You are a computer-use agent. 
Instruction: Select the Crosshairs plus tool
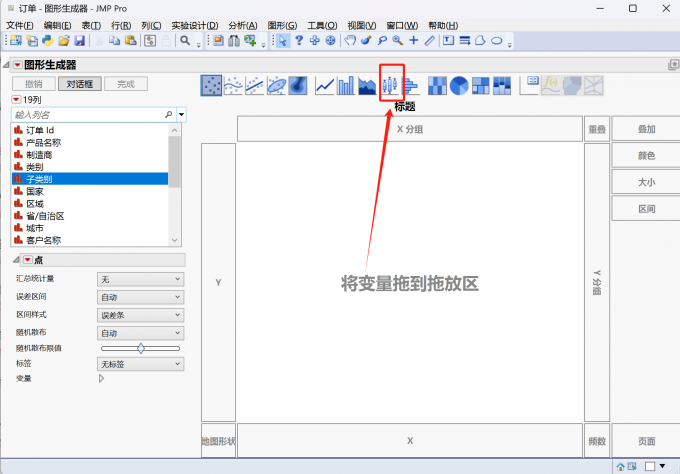[414, 41]
